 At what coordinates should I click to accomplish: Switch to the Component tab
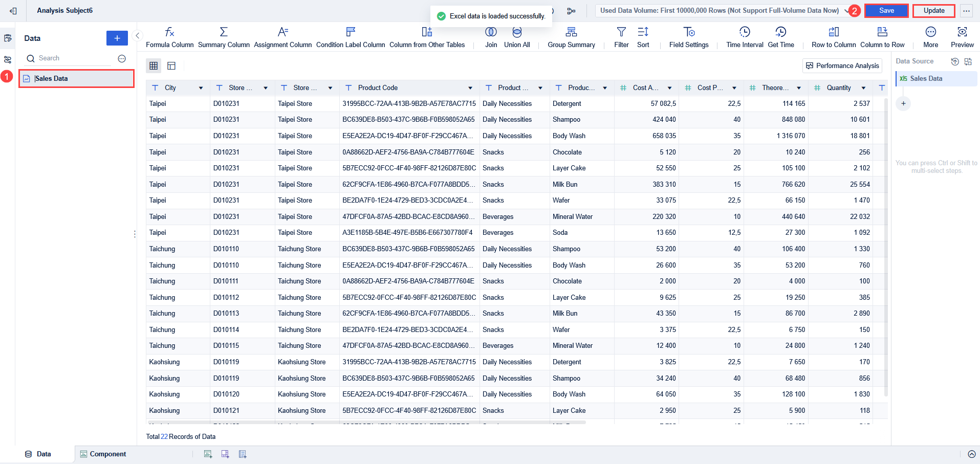(103, 454)
